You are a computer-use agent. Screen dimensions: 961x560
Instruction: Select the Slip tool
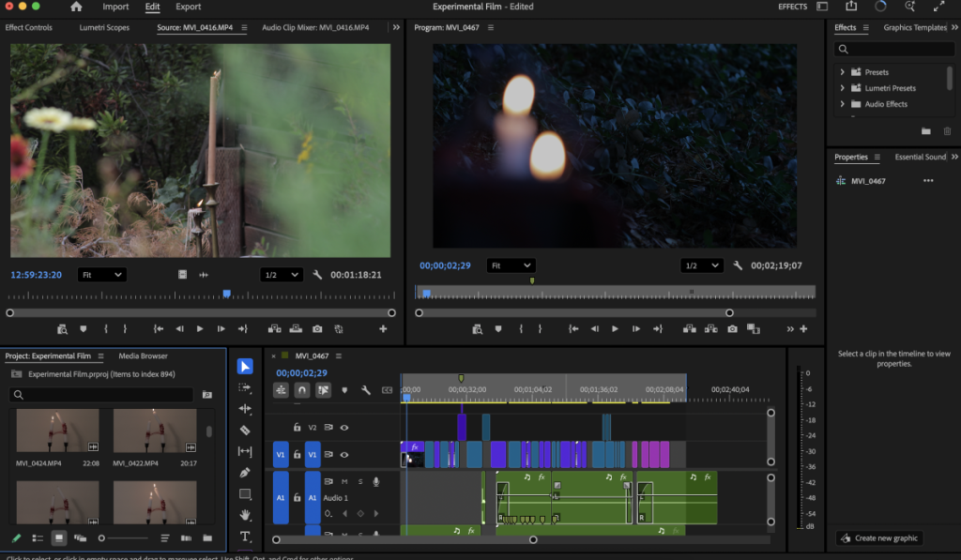point(245,451)
